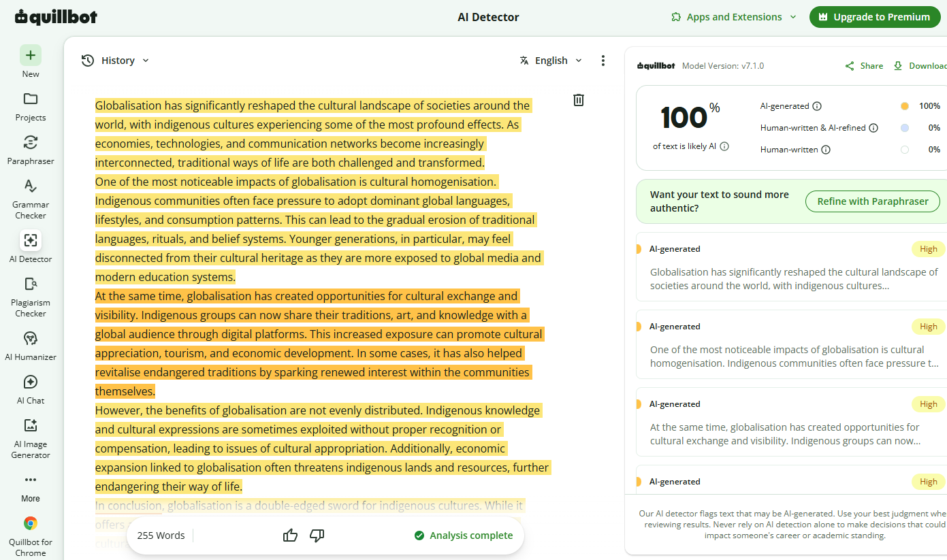Click Human-written & AI-refined info icon

click(x=873, y=128)
